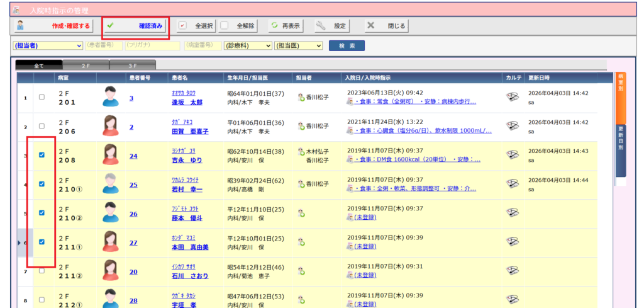Check the checkbox for room 201

tap(42, 98)
